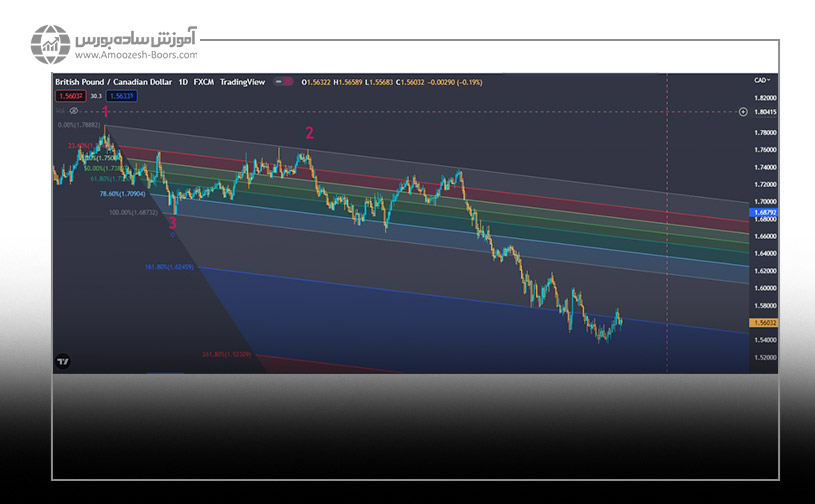This screenshot has height=504, width=815.
Task: Toggle the volume indicator eye icon
Action: [73, 111]
